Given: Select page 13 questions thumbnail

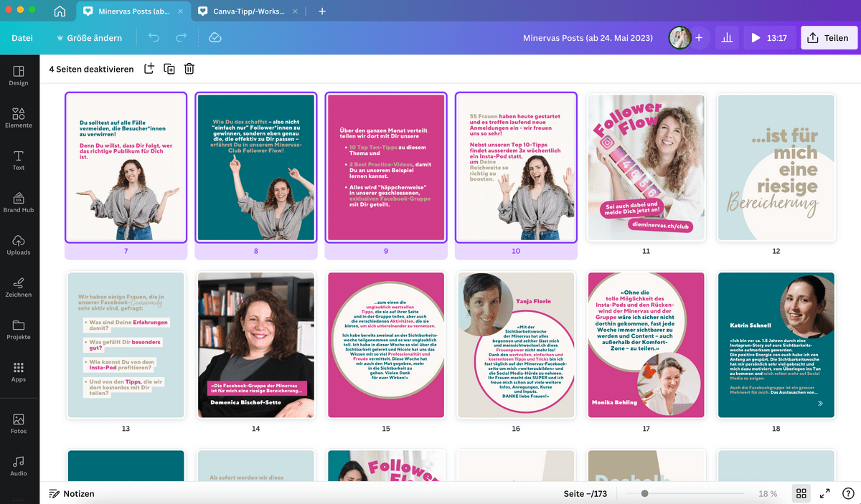Looking at the screenshot, I should (x=126, y=345).
